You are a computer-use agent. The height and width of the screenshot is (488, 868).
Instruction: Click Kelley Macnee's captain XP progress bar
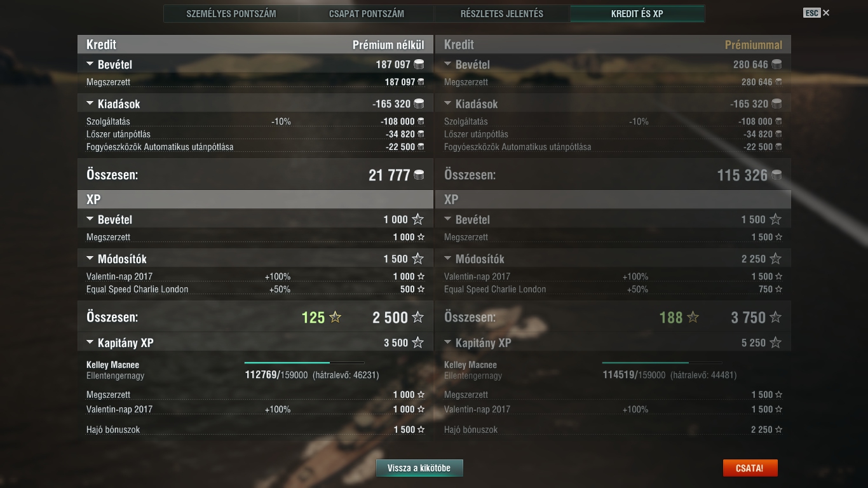(x=304, y=363)
